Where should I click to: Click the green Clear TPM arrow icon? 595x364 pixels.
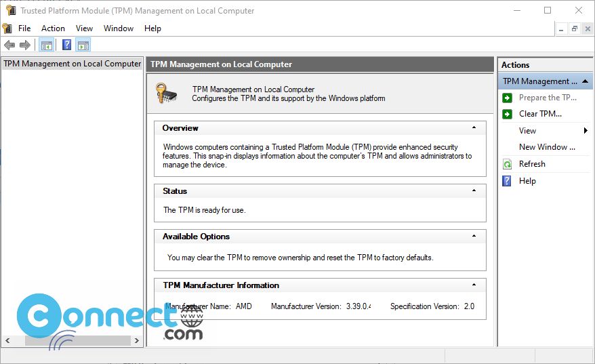[507, 114]
